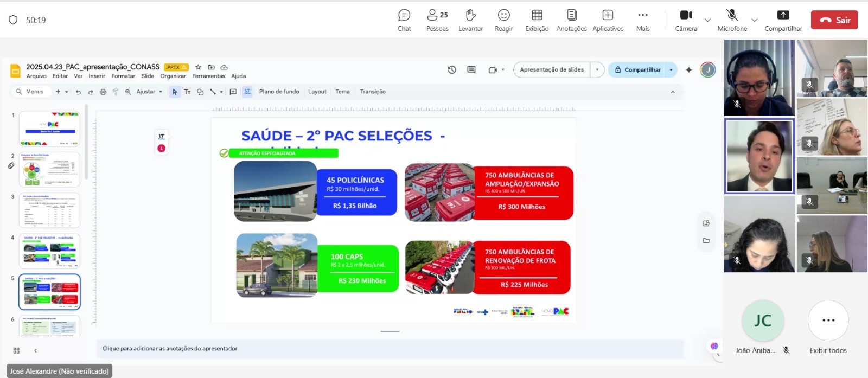Star the presentation file
This screenshot has width=868, height=378.
pyautogui.click(x=199, y=67)
